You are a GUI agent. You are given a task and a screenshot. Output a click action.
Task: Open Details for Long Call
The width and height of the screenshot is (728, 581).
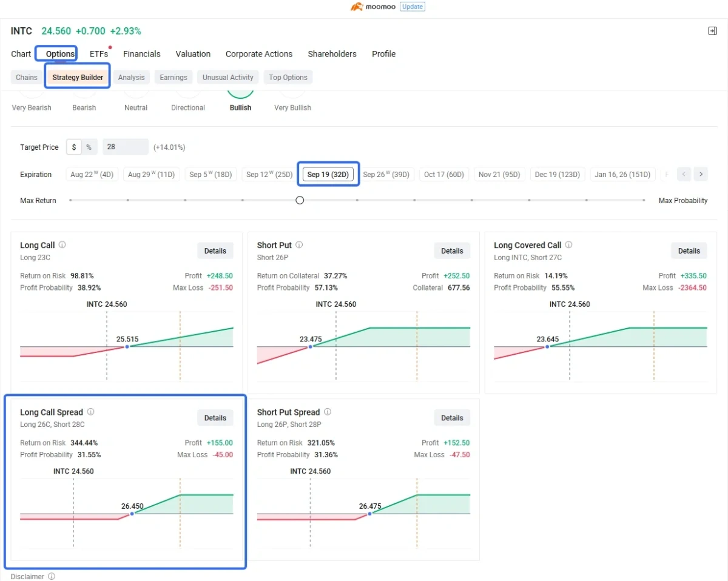pos(215,251)
